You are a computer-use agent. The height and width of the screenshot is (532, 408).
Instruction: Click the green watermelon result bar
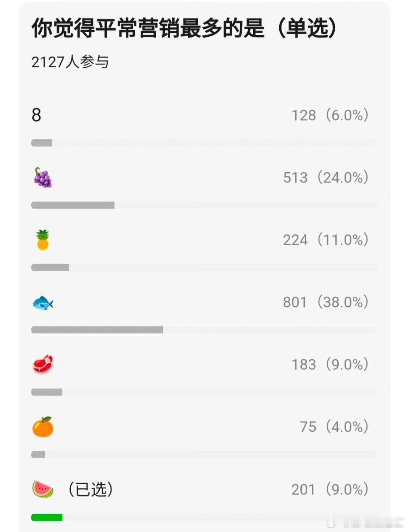coord(47,517)
